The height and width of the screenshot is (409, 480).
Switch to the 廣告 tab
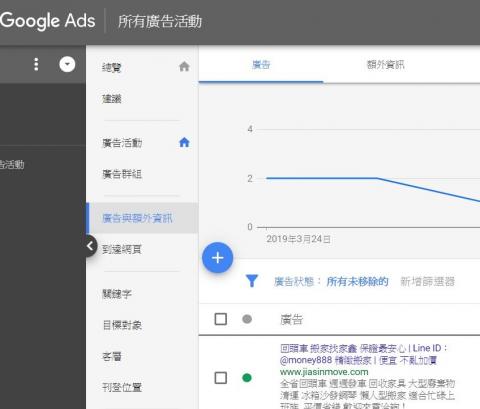[261, 65]
